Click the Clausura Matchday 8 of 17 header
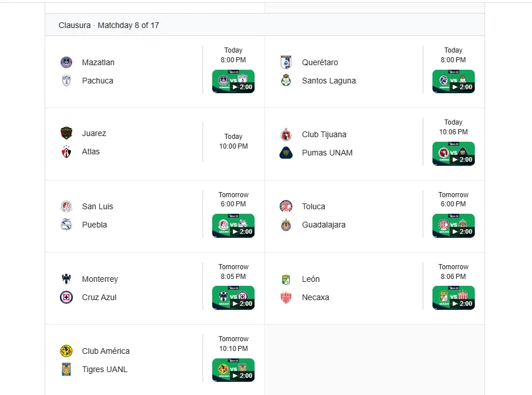 [109, 25]
